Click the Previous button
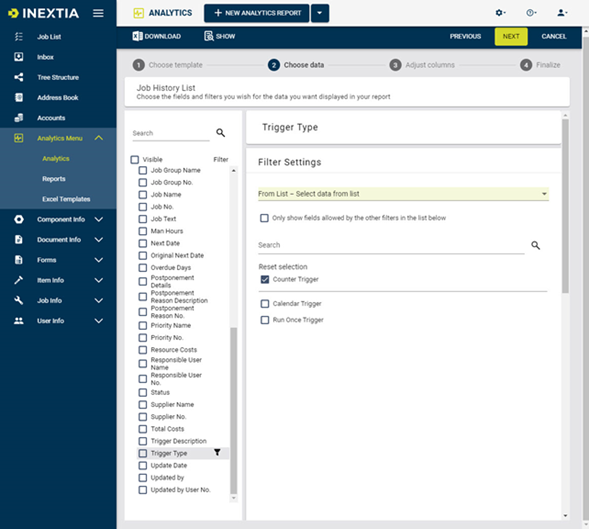589x529 pixels. click(465, 36)
